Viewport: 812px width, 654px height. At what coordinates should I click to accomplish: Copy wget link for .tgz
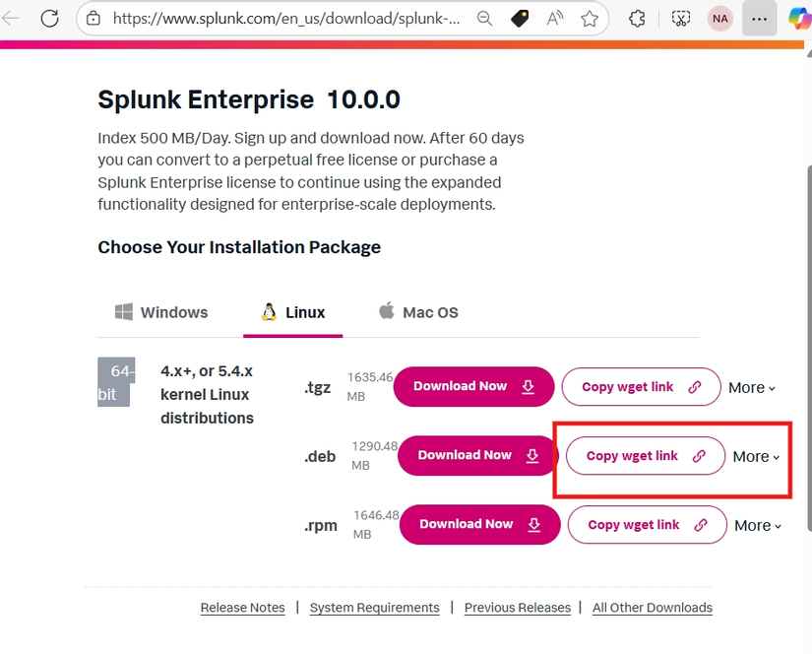click(x=641, y=387)
